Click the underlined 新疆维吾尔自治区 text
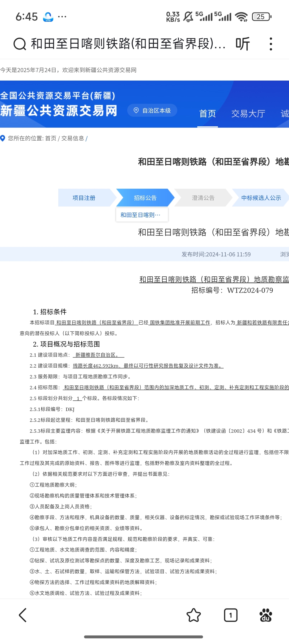 (98, 355)
